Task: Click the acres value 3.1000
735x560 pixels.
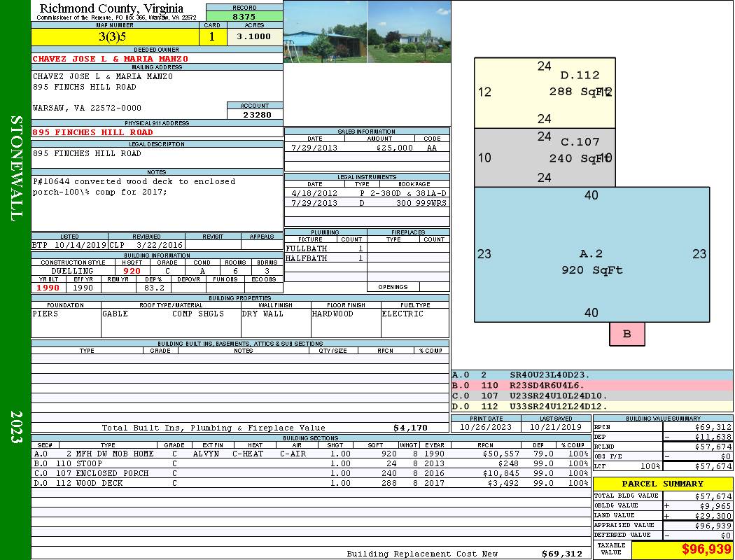Action: (253, 36)
